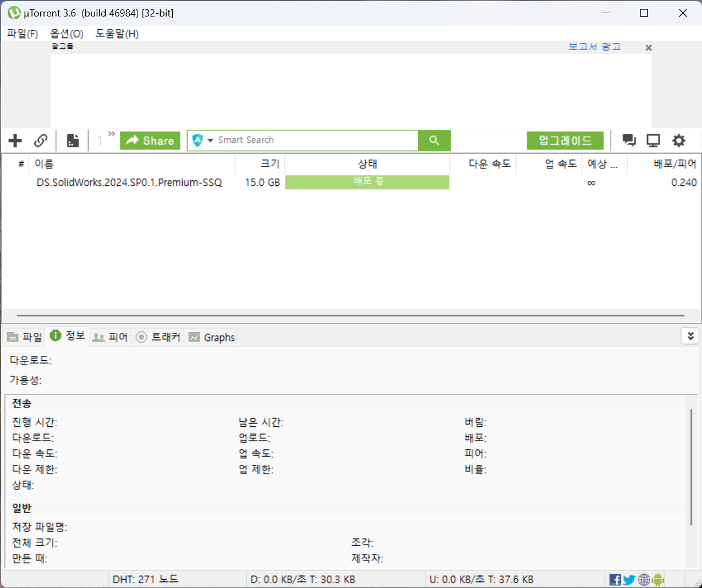
Task: Switch to the 정보 tab
Action: pyautogui.click(x=68, y=336)
